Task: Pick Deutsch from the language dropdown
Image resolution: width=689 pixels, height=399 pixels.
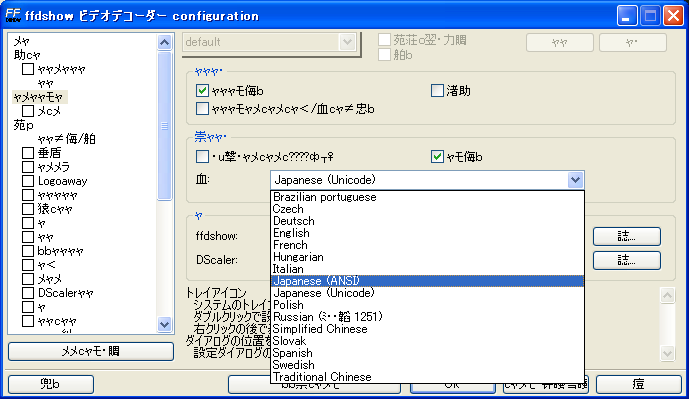Action: (x=427, y=221)
